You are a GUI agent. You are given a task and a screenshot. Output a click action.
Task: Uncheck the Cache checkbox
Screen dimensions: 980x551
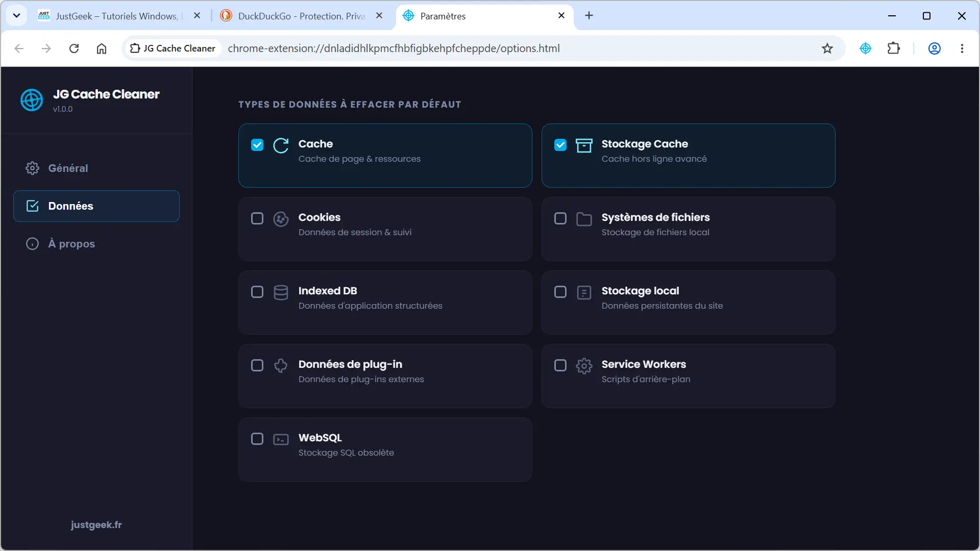(x=257, y=145)
